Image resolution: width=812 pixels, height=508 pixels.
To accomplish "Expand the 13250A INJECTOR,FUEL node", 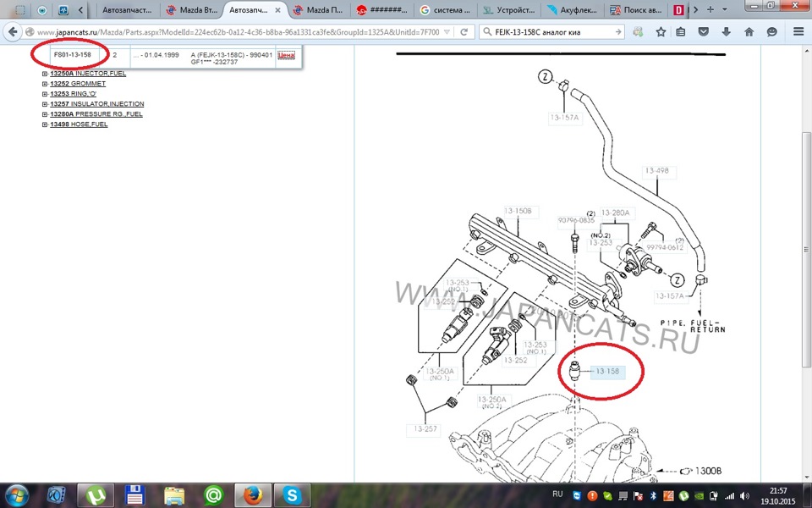I will tap(45, 74).
